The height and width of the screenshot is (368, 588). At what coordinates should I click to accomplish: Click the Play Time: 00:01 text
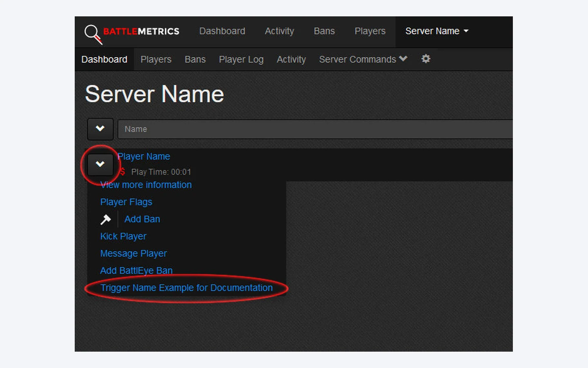point(161,172)
